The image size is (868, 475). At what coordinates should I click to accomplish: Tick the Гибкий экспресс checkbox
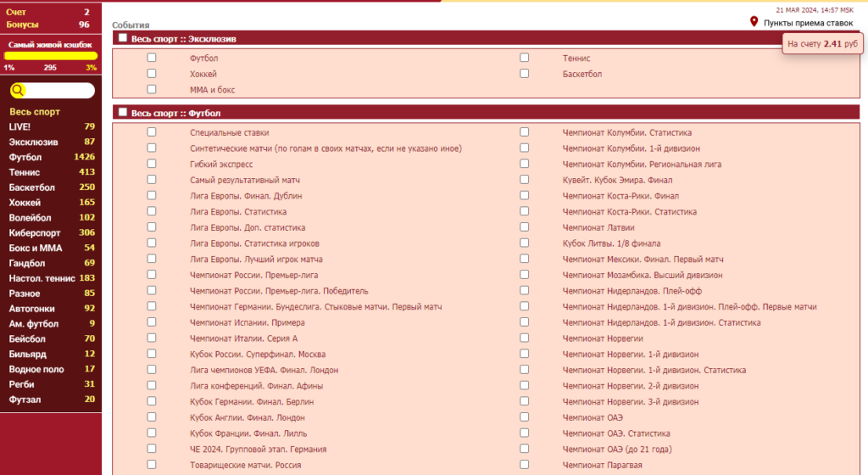click(152, 164)
